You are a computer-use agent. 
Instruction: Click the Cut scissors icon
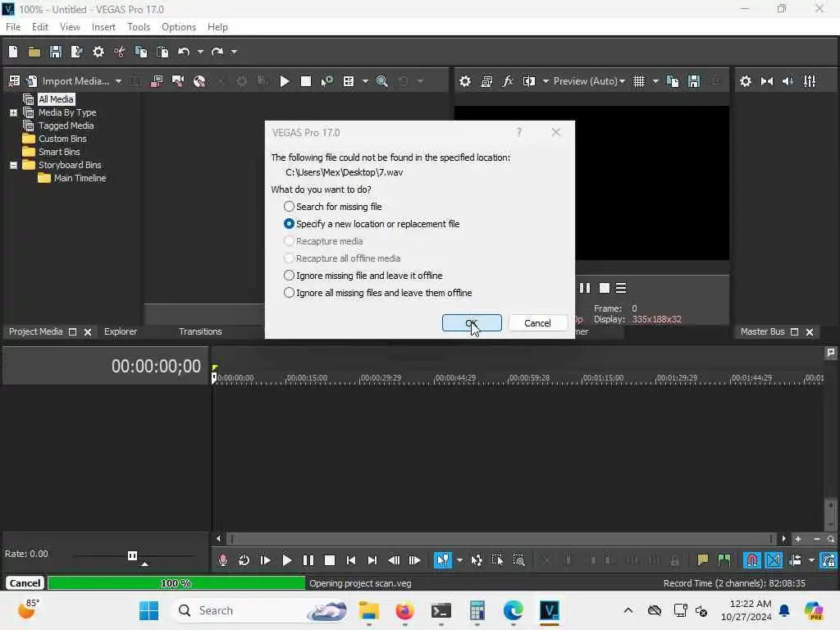click(x=120, y=52)
